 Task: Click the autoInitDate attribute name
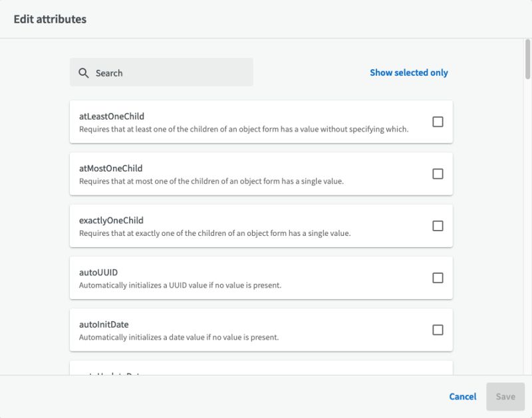pos(104,324)
